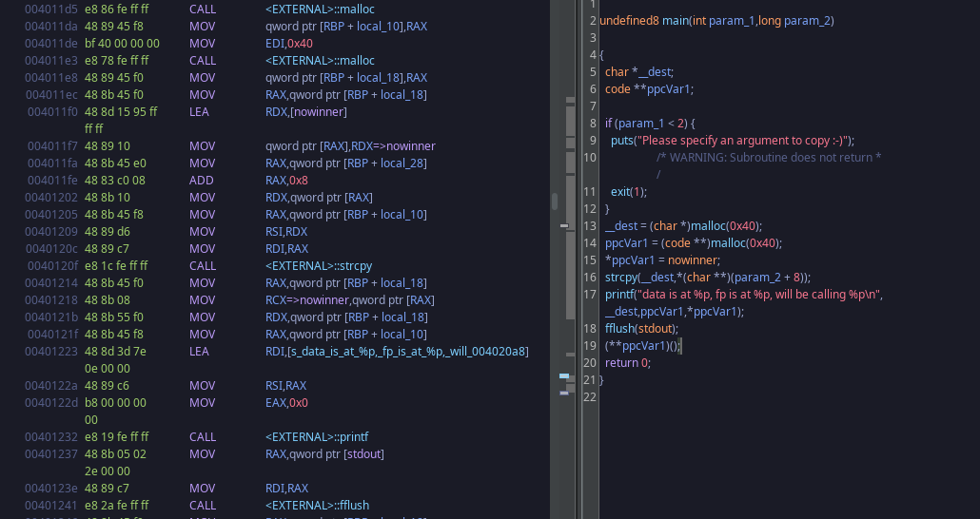Click decompiler line number 22
This screenshot has width=980, height=519.
point(590,396)
